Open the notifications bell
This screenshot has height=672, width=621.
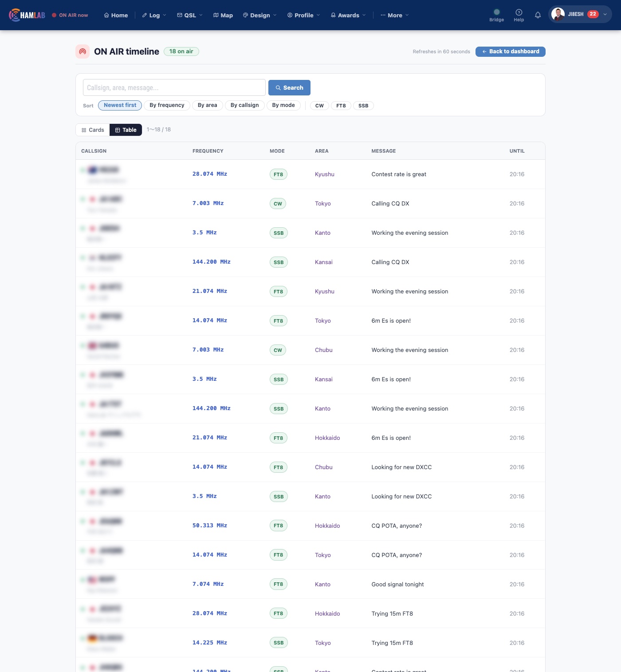tap(538, 15)
